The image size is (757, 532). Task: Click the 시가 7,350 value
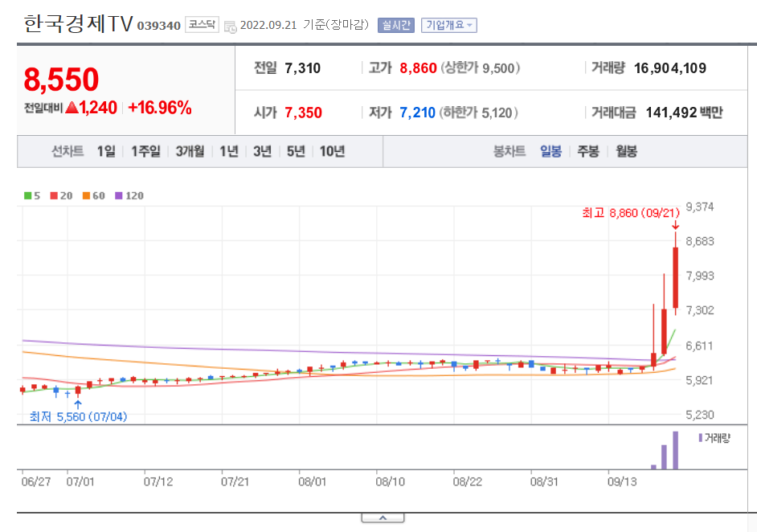pos(303,113)
